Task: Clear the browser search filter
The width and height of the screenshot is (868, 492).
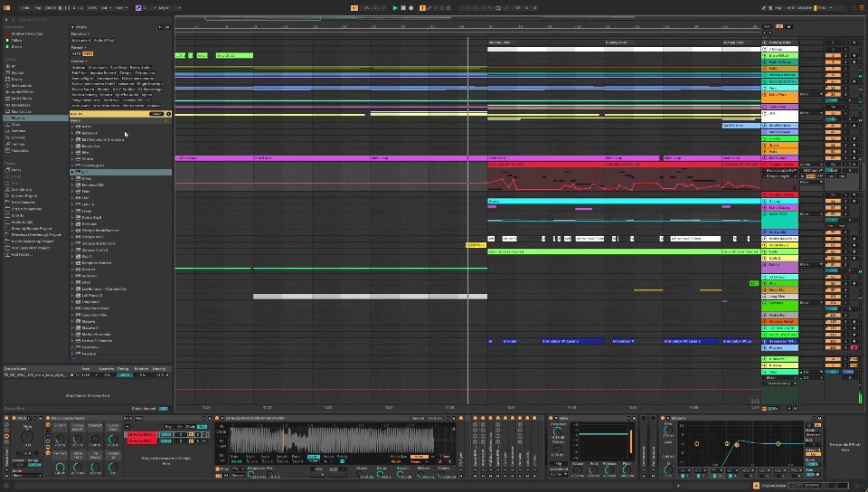Action: pyautogui.click(x=156, y=114)
